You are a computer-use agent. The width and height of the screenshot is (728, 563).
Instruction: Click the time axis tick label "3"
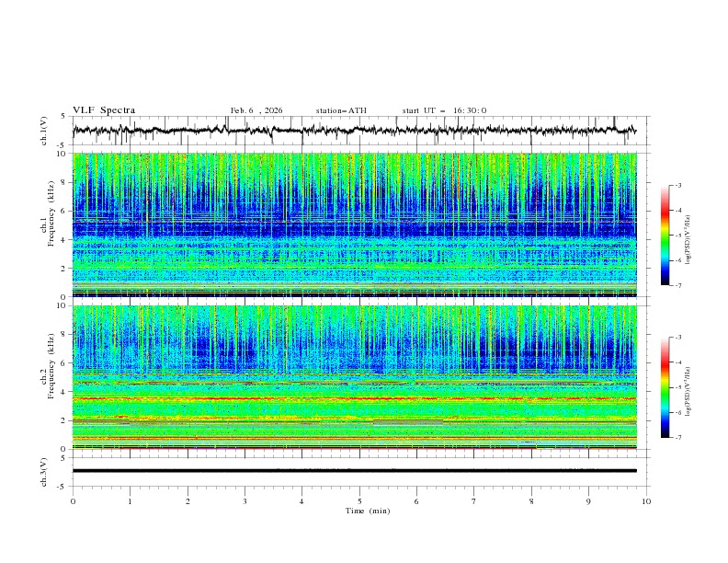tap(245, 501)
